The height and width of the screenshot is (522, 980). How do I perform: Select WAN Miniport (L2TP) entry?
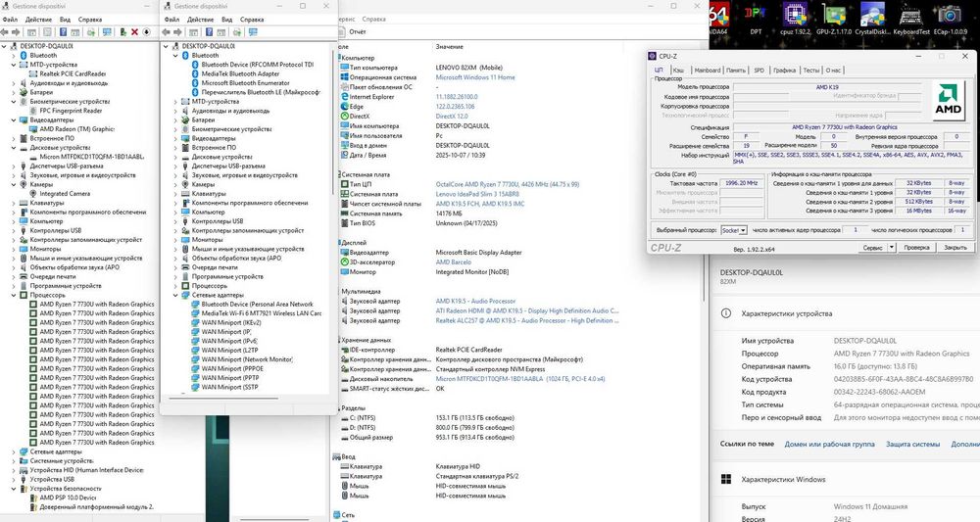click(229, 351)
